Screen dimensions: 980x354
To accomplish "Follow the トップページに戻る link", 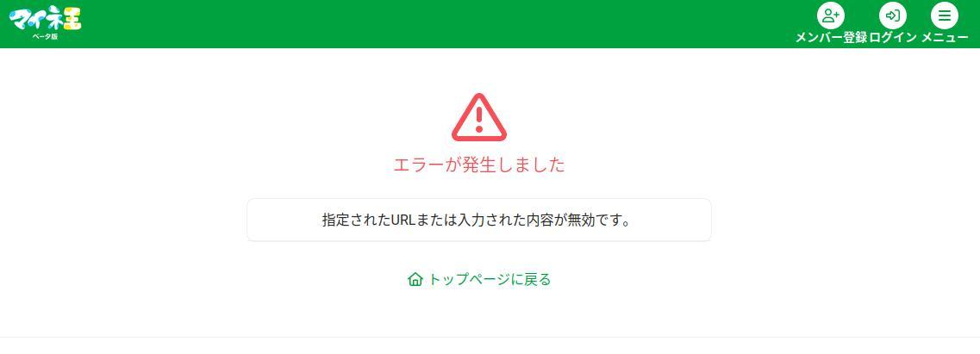I will pos(478,279).
